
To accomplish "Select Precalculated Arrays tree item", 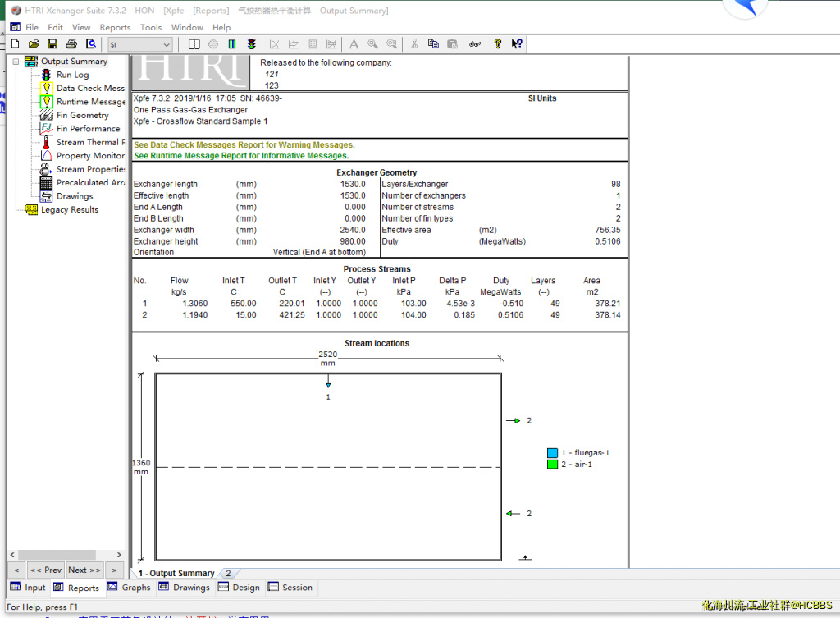I will pyautogui.click(x=90, y=182).
